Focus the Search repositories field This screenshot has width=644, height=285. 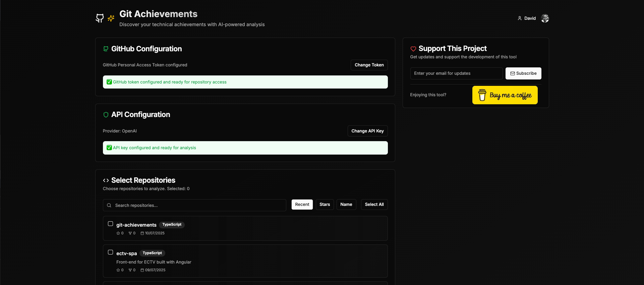(194, 205)
